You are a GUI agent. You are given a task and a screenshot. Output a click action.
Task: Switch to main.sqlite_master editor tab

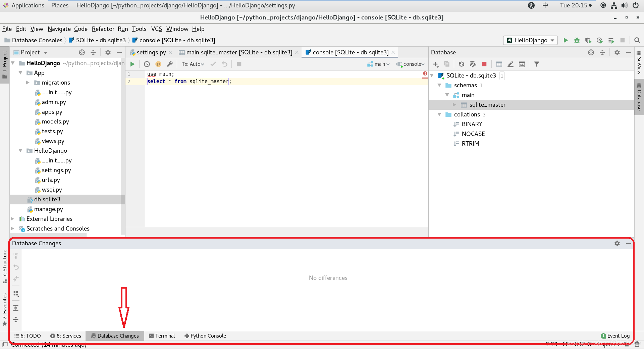238,52
